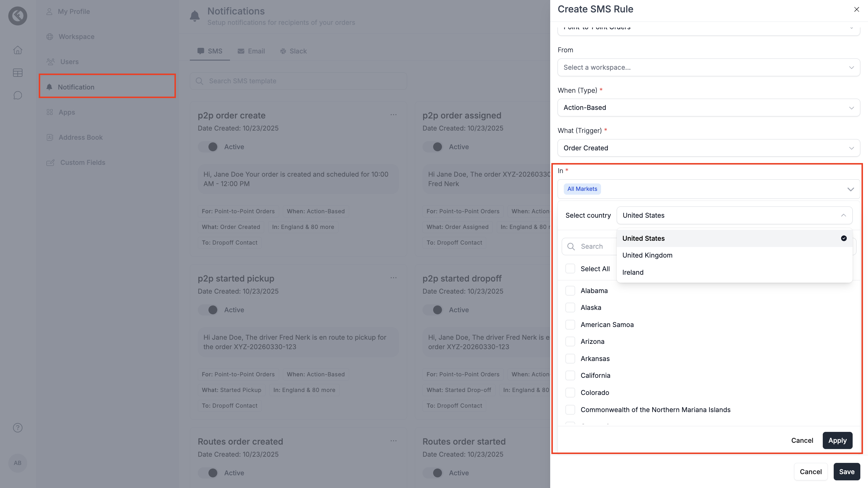Open three-dot menu on p2p order create
Viewport: 868px width, 488px height.
393,115
